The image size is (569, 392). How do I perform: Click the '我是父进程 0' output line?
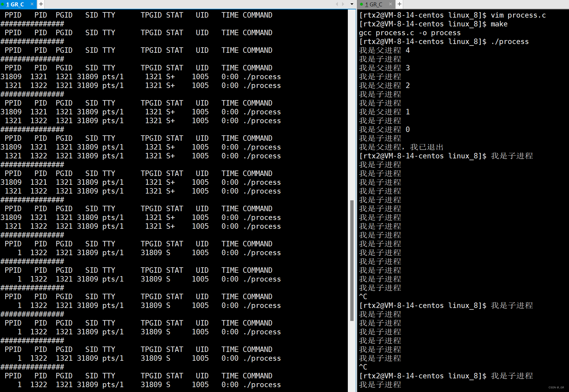(x=385, y=130)
